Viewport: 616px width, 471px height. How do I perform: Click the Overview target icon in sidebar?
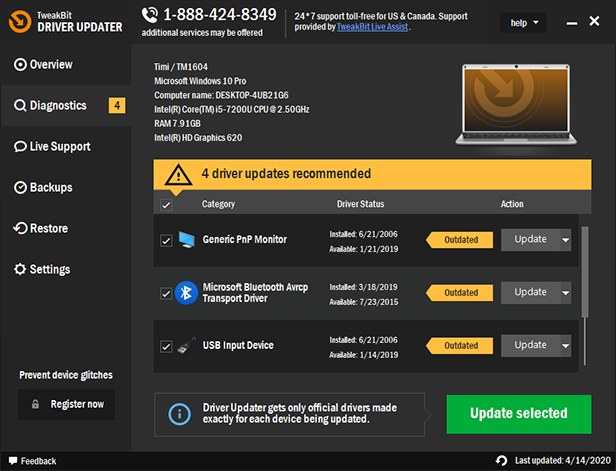[x=20, y=64]
